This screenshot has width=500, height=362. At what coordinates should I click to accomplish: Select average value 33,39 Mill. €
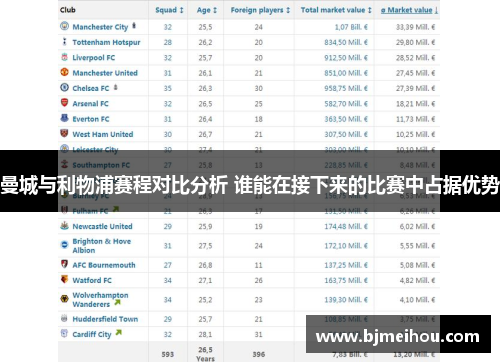415,27
